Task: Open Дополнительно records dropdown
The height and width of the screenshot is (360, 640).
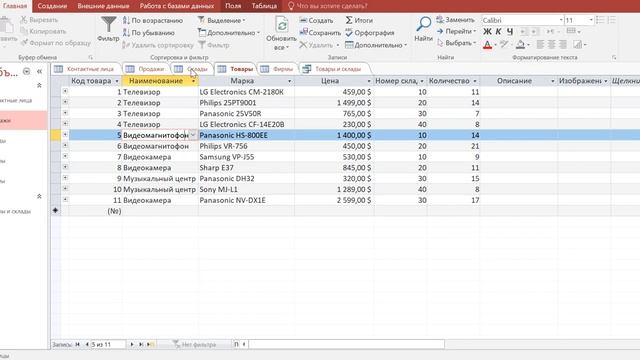Action: (376, 45)
